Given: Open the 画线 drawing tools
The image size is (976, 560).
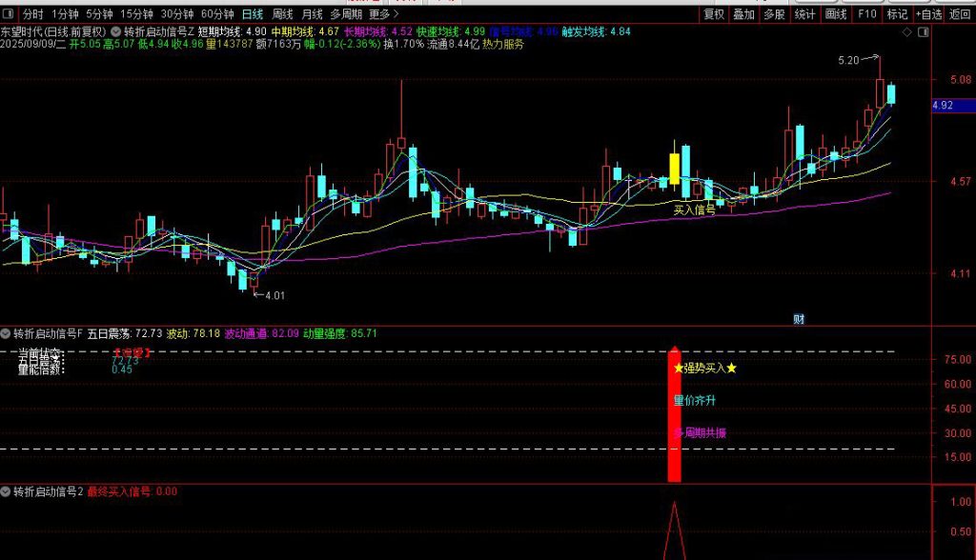Looking at the screenshot, I should [836, 14].
